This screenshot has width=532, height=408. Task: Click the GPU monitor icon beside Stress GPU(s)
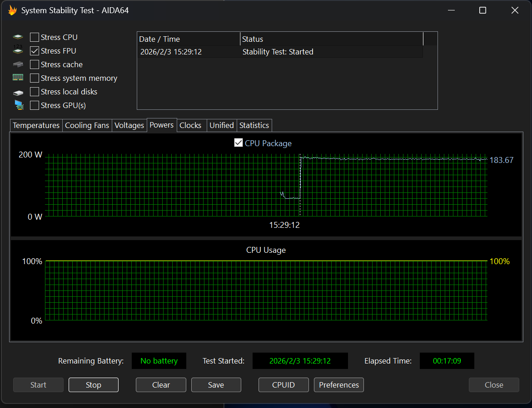tap(18, 105)
